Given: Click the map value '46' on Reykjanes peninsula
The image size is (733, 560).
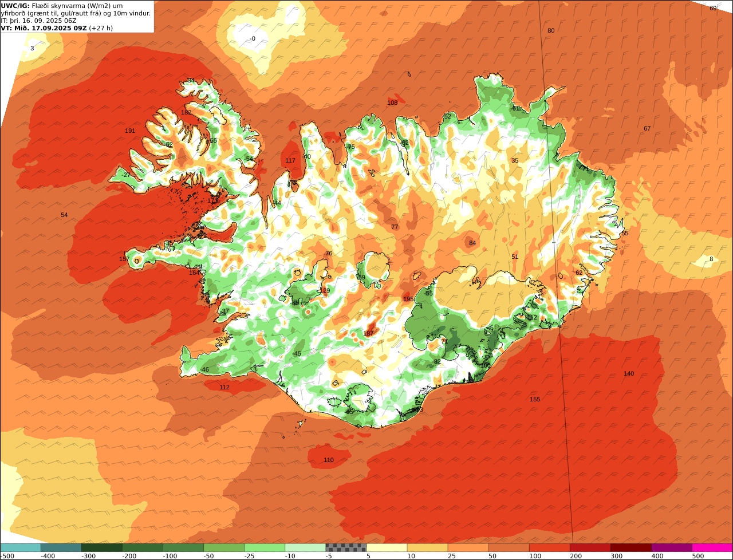Looking at the screenshot, I should [206, 370].
